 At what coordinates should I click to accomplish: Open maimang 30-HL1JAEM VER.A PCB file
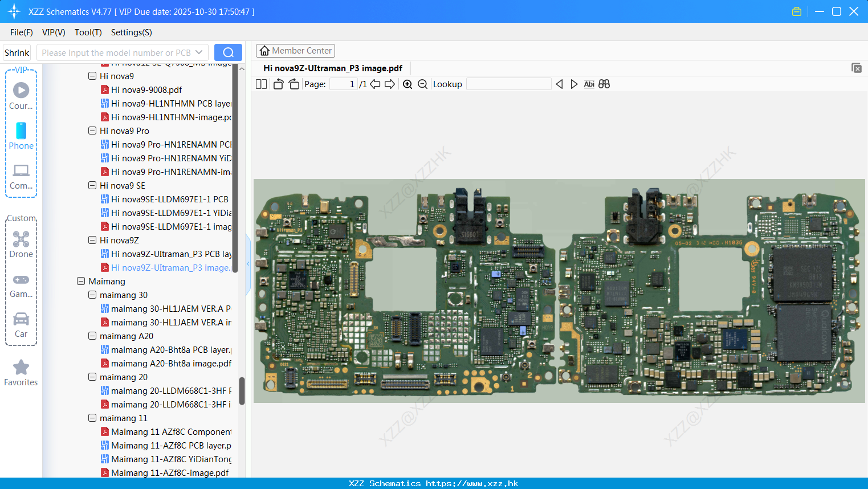point(166,308)
